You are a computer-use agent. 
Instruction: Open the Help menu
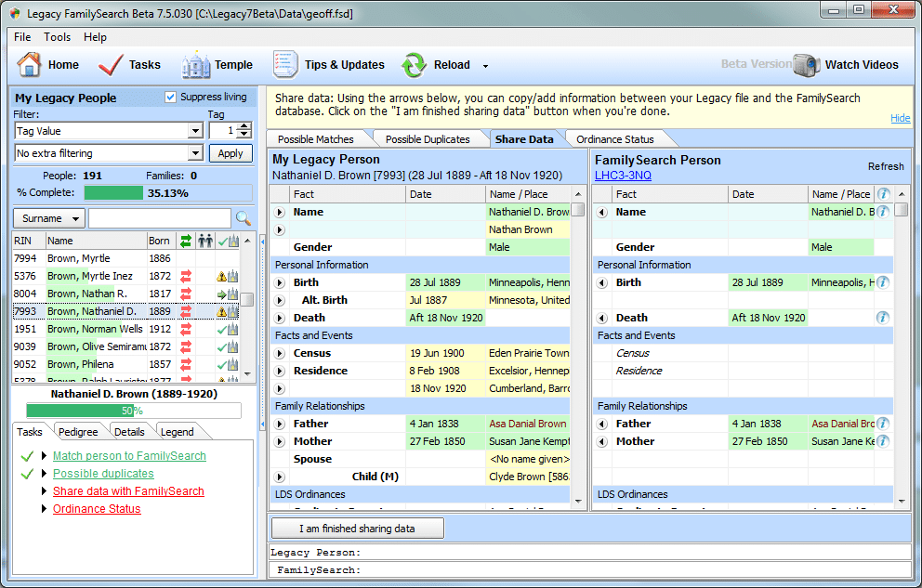coord(95,37)
